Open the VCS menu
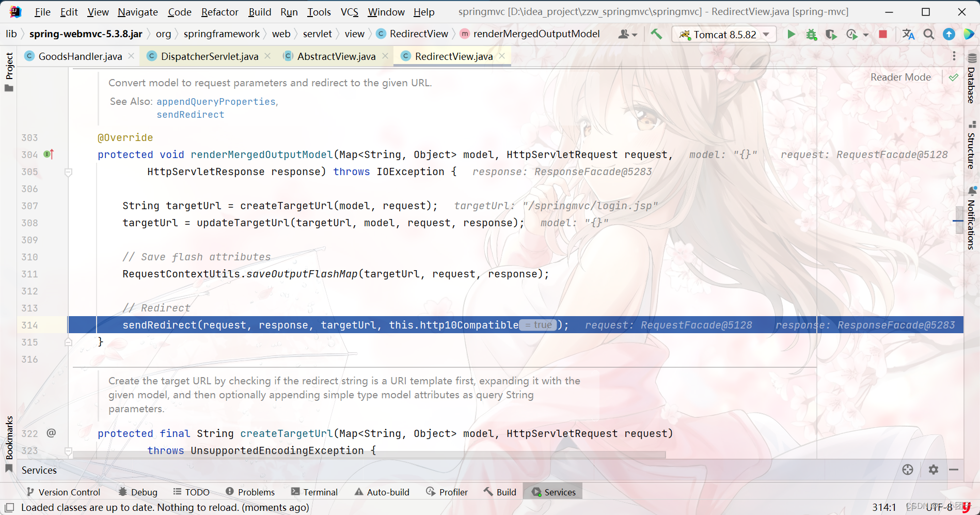Viewport: 980px width, 515px height. 349,12
